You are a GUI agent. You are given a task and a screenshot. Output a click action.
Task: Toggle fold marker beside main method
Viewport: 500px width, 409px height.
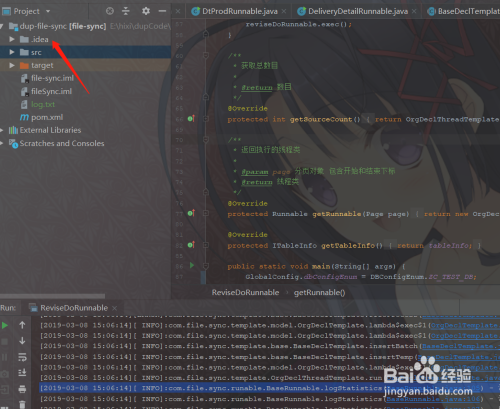tap(206, 266)
